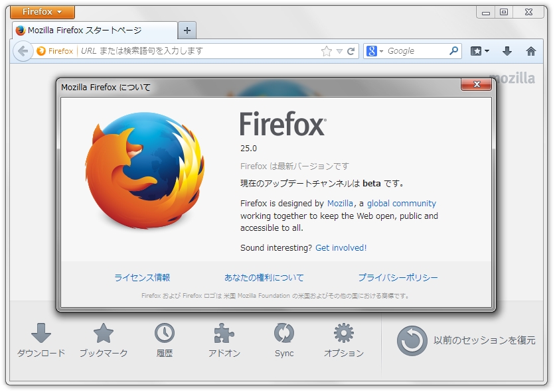This screenshot has width=555, height=392.
Task: Open a new tab with the plus button
Action: (x=188, y=29)
